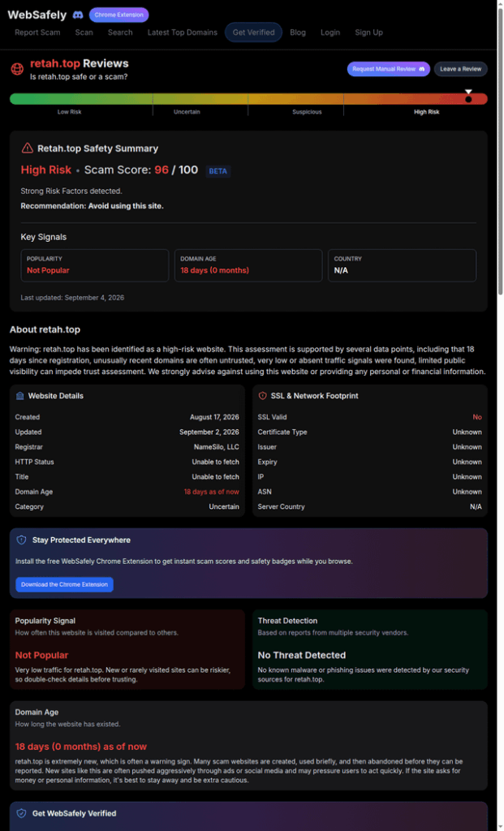Click the BETA badge next to Scam Score
The width and height of the screenshot is (504, 831).
[218, 171]
